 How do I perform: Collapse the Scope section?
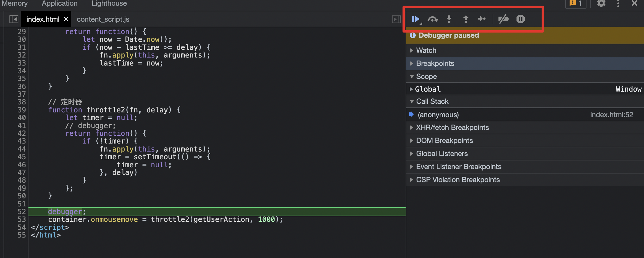[x=525, y=77]
